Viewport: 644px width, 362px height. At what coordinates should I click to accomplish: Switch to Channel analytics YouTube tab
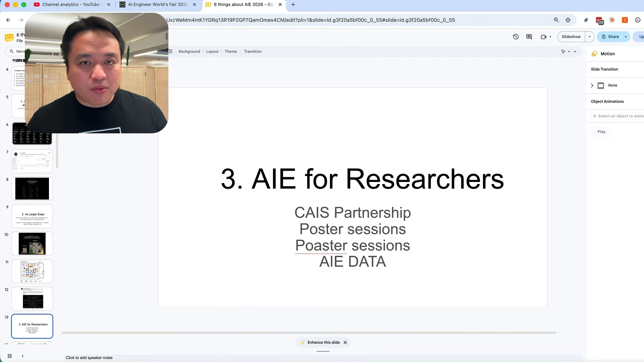[x=71, y=5]
